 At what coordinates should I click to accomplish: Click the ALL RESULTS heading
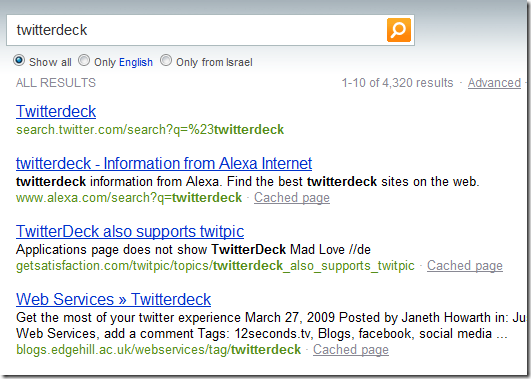tap(56, 83)
